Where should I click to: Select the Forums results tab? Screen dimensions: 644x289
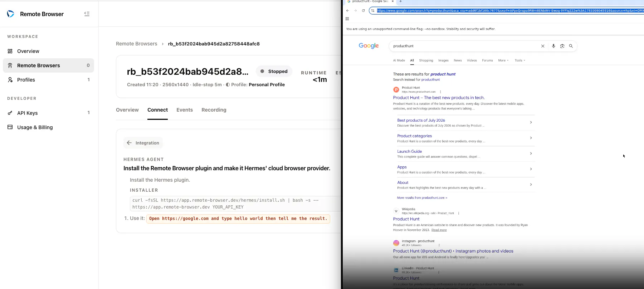click(x=487, y=60)
